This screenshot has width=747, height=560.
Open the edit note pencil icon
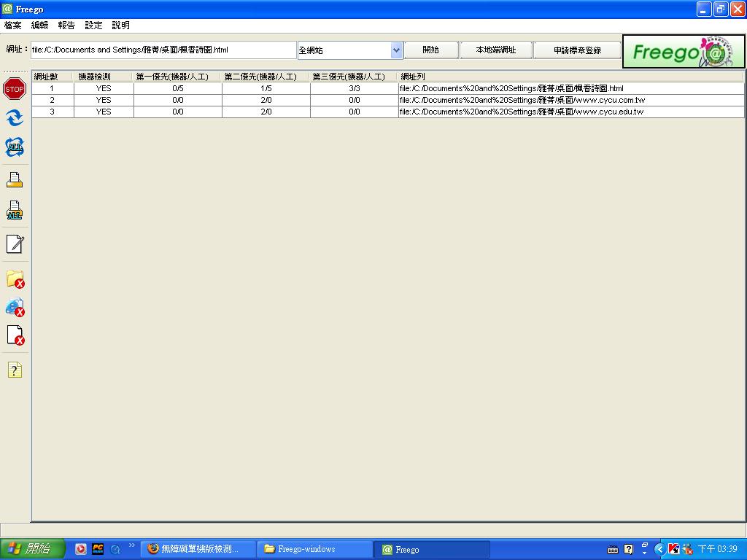(x=15, y=244)
